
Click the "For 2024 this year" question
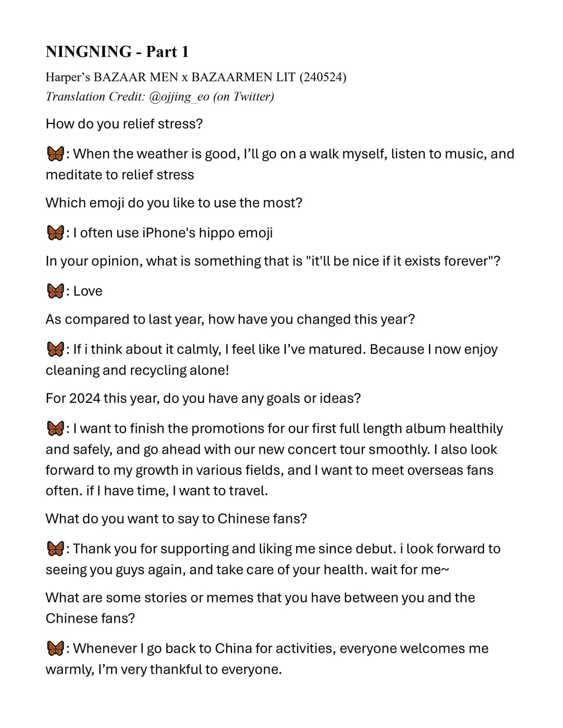pyautogui.click(x=203, y=399)
